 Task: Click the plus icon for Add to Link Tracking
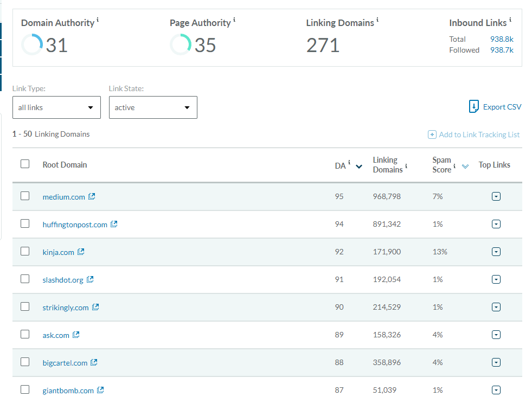coord(432,135)
